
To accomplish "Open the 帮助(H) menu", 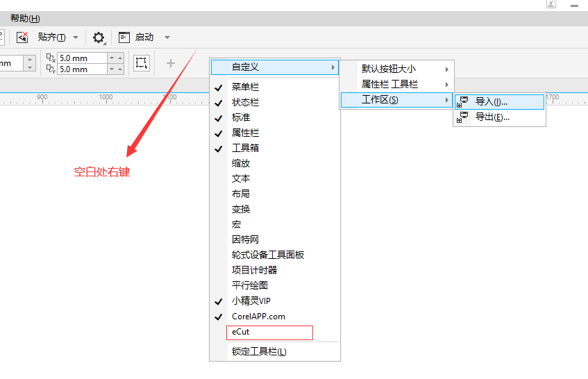I will tap(25, 18).
